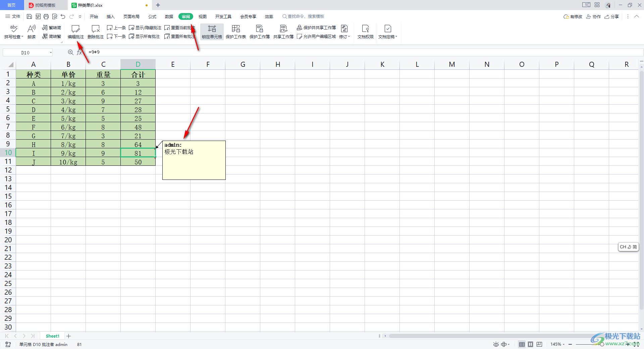The image size is (644, 349).
Task: Switch to the 数据 ribbon tab
Action: [169, 16]
